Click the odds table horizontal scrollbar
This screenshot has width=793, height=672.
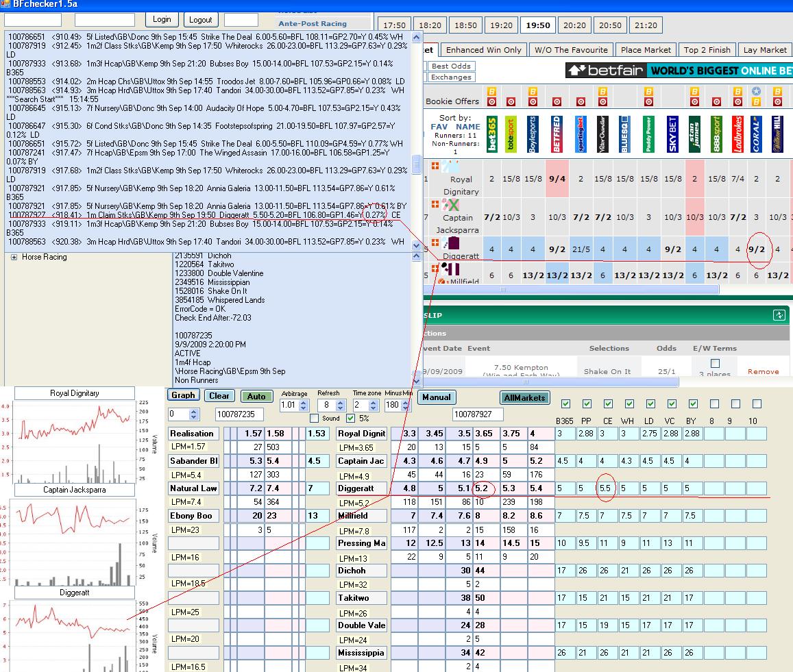(572, 290)
